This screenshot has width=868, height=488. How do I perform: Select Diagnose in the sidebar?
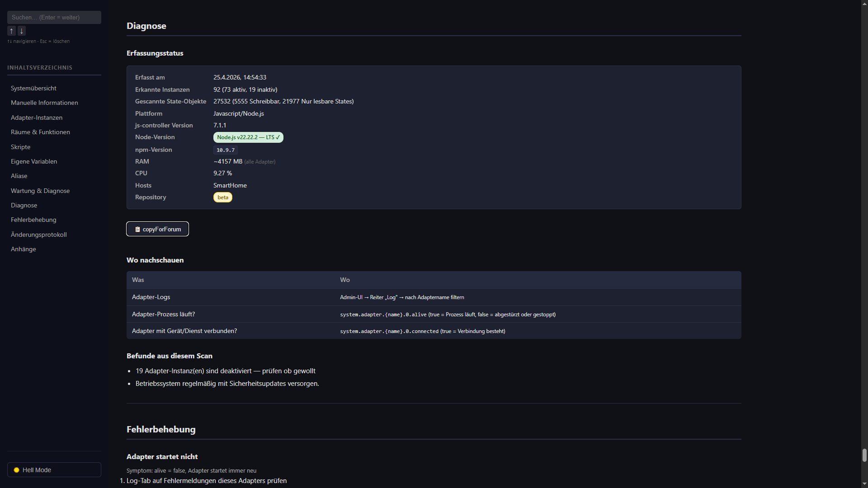(x=24, y=205)
